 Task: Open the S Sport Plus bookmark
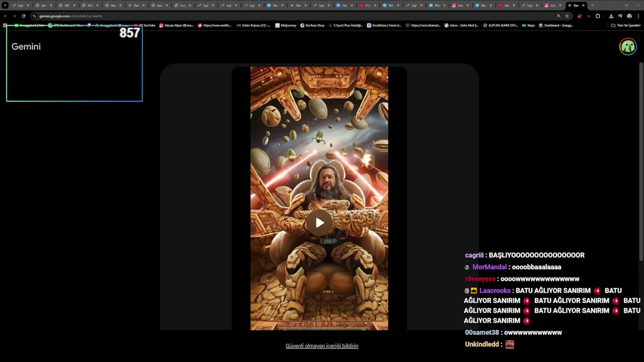(x=345, y=25)
